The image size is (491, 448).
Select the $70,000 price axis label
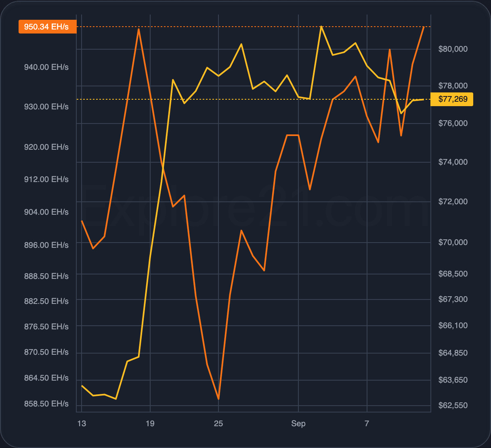coord(453,243)
